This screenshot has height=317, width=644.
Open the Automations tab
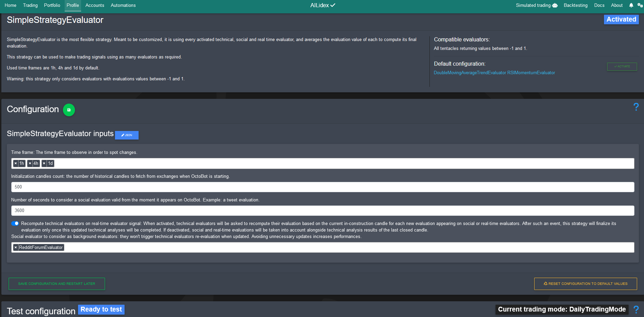[123, 5]
